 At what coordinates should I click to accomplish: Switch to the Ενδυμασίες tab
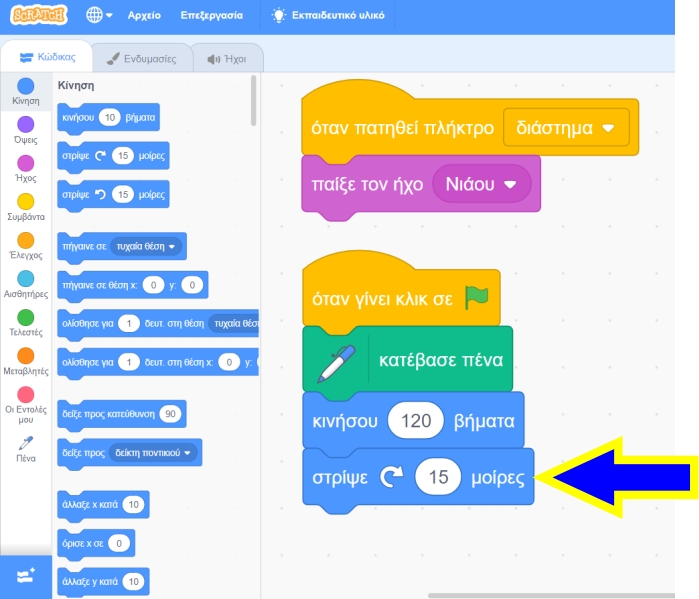coord(141,59)
